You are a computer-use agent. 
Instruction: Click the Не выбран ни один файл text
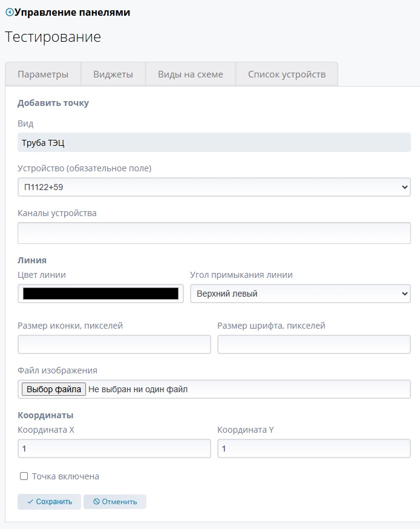point(138,389)
